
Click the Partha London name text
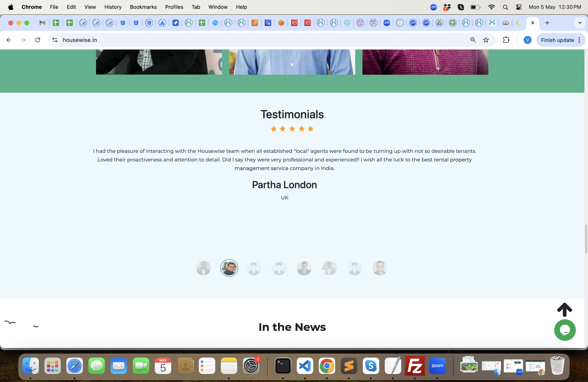point(284,185)
